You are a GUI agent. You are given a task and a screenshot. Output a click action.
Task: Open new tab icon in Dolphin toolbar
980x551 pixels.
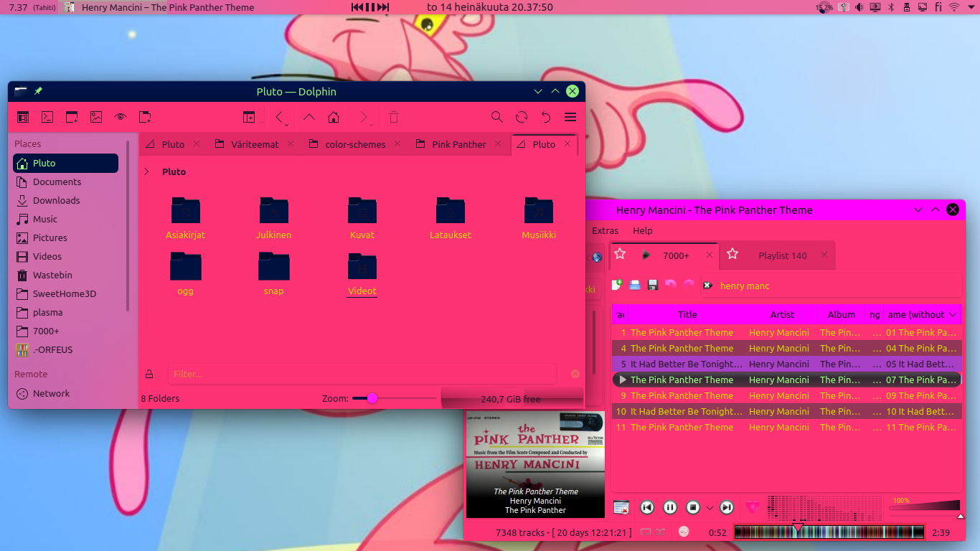pos(145,117)
